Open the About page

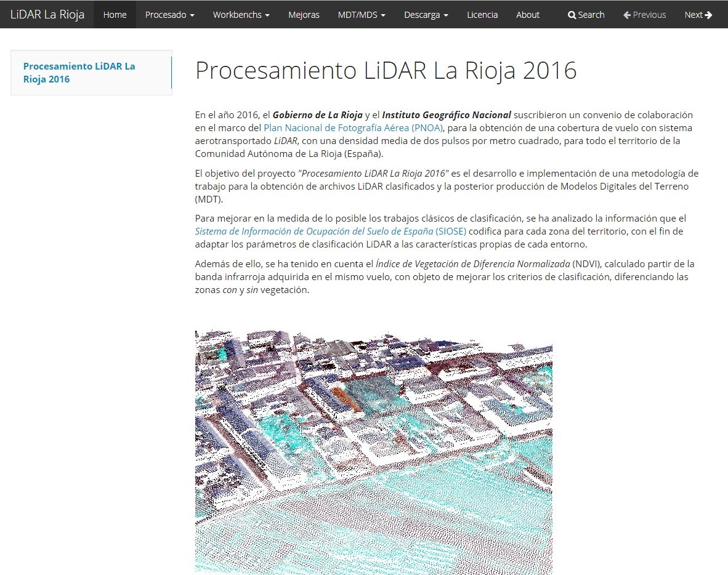point(527,15)
